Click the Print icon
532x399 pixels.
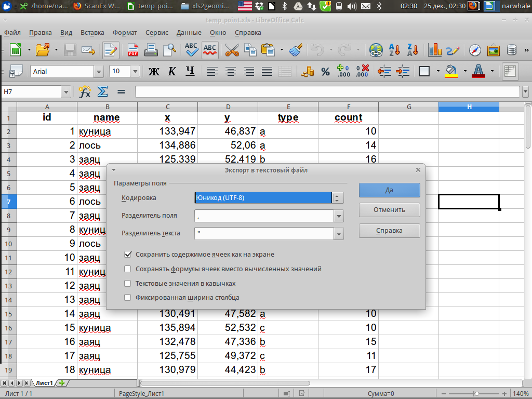(151, 50)
